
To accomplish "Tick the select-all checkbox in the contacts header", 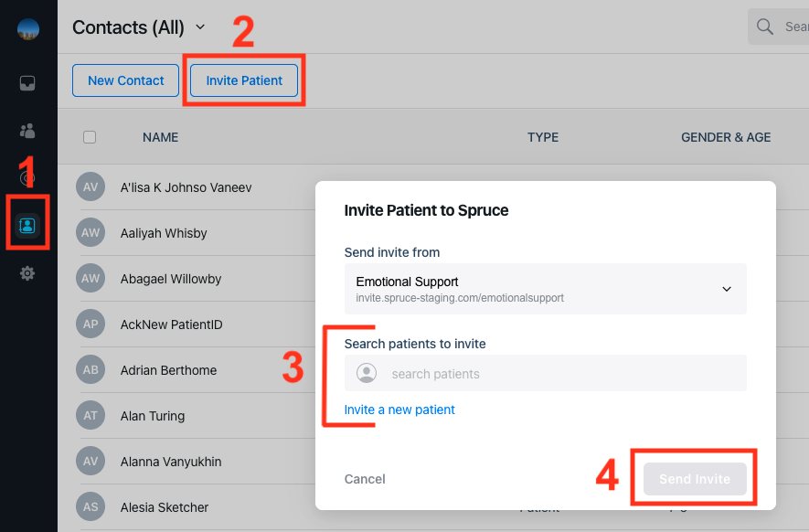I will (89, 136).
